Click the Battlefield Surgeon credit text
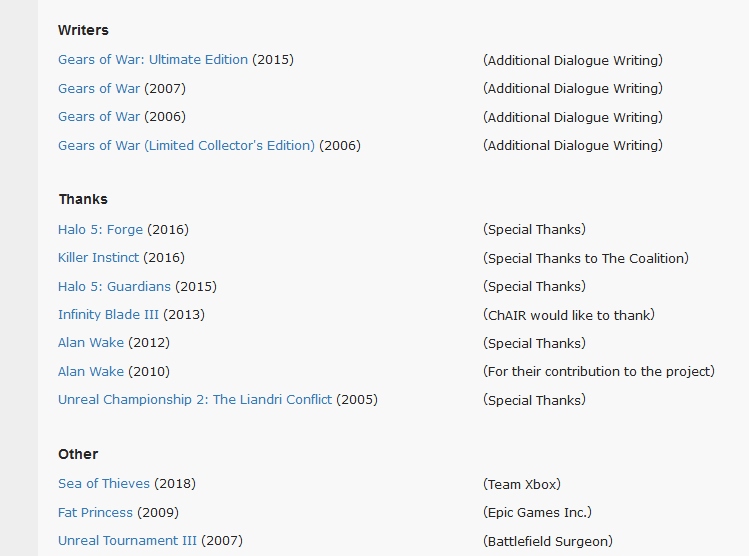 (x=547, y=541)
